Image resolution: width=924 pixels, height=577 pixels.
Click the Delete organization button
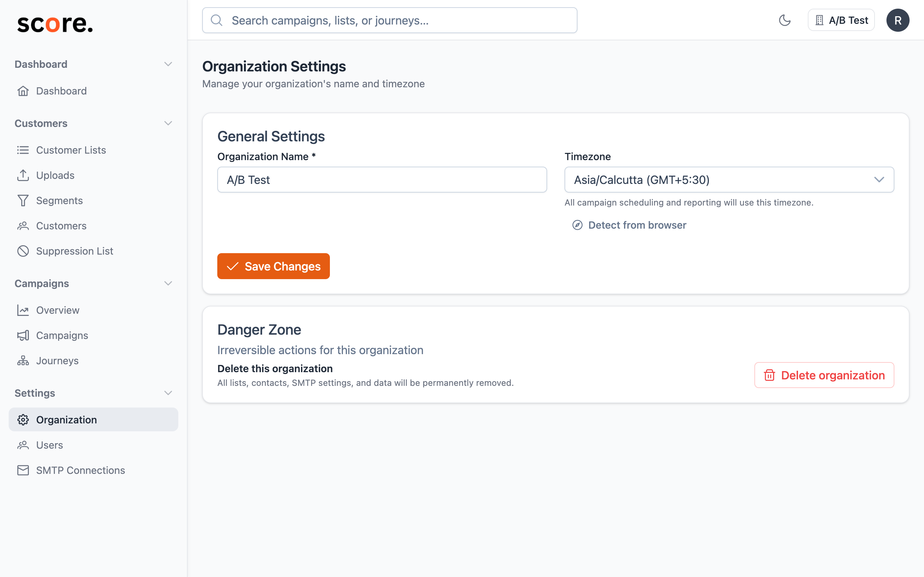824,375
